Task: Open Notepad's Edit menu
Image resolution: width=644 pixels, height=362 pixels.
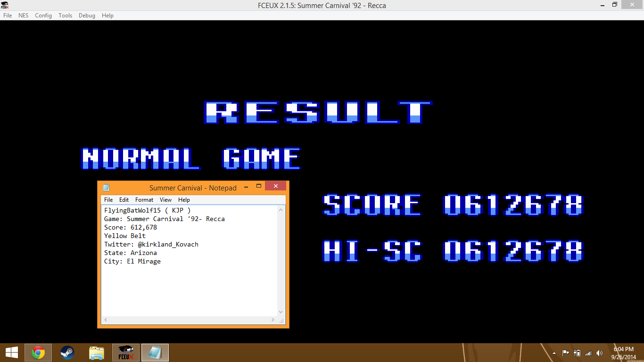Action: pyautogui.click(x=124, y=200)
